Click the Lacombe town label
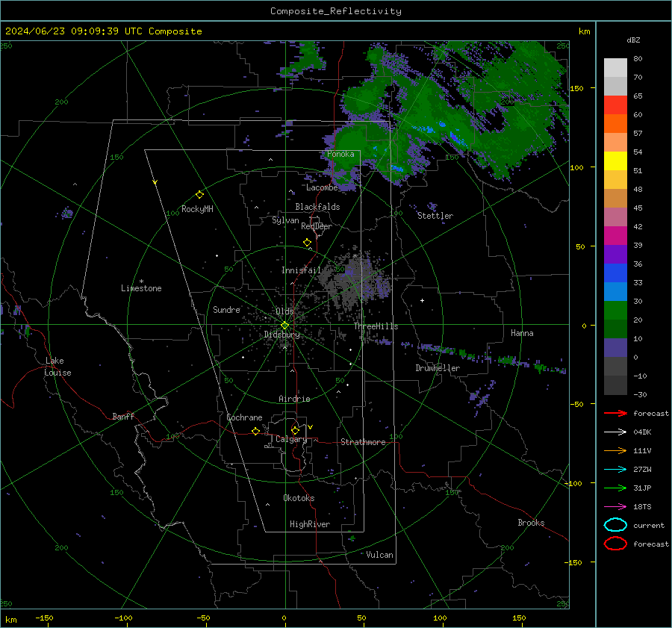This screenshot has height=628, width=672. pyautogui.click(x=322, y=187)
